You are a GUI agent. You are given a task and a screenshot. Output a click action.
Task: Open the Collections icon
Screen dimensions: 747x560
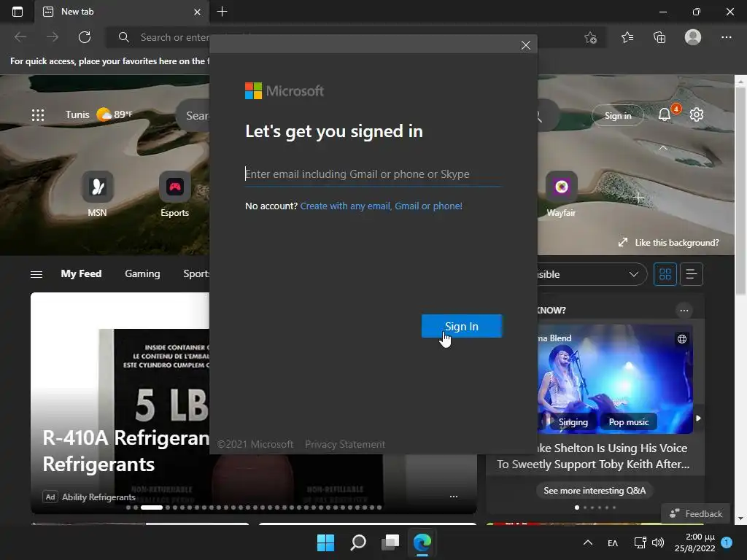click(x=659, y=37)
